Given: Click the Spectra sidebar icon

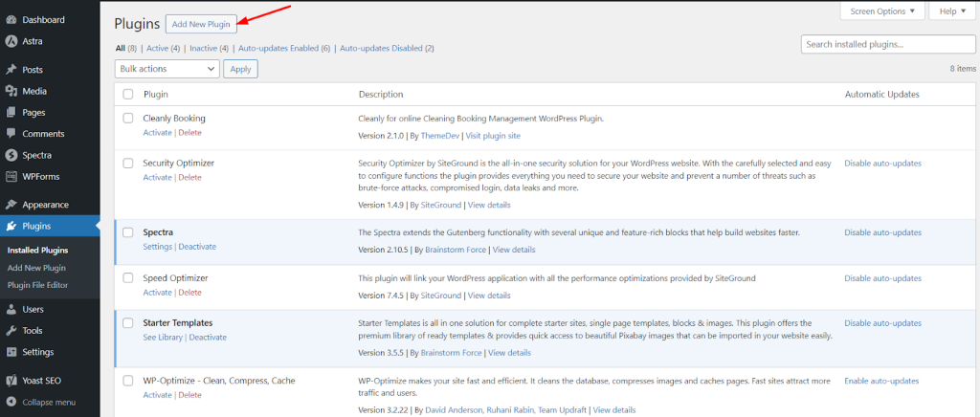Looking at the screenshot, I should (x=11, y=156).
